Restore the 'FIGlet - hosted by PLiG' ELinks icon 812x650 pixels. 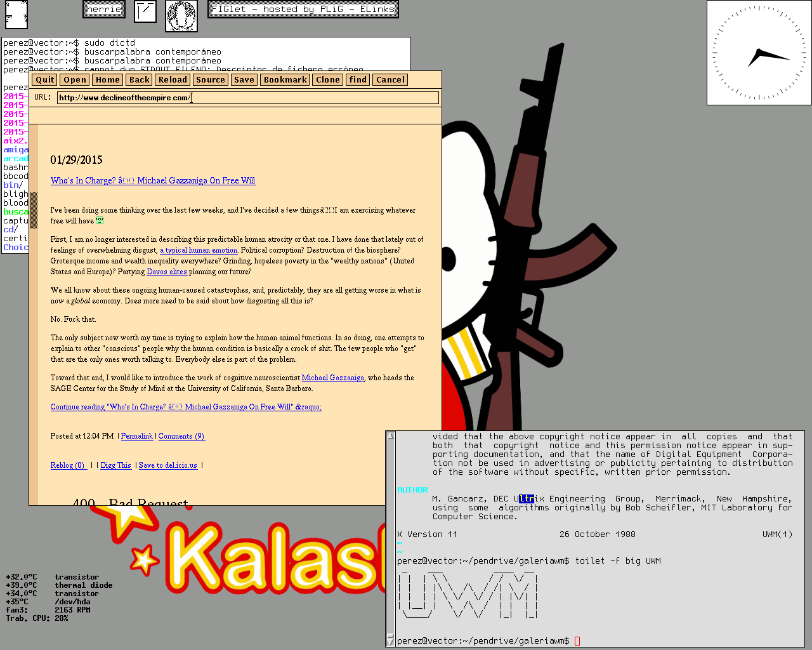pos(303,10)
